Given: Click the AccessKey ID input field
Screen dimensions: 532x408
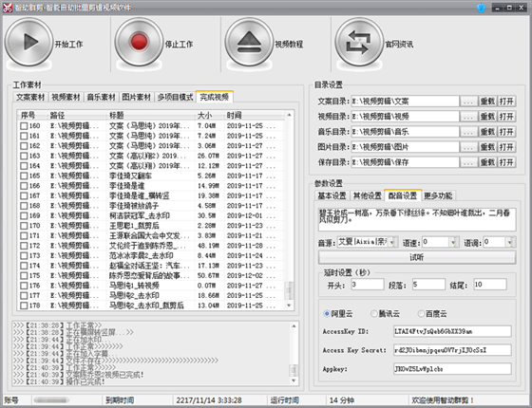Looking at the screenshot, I should click(452, 331).
